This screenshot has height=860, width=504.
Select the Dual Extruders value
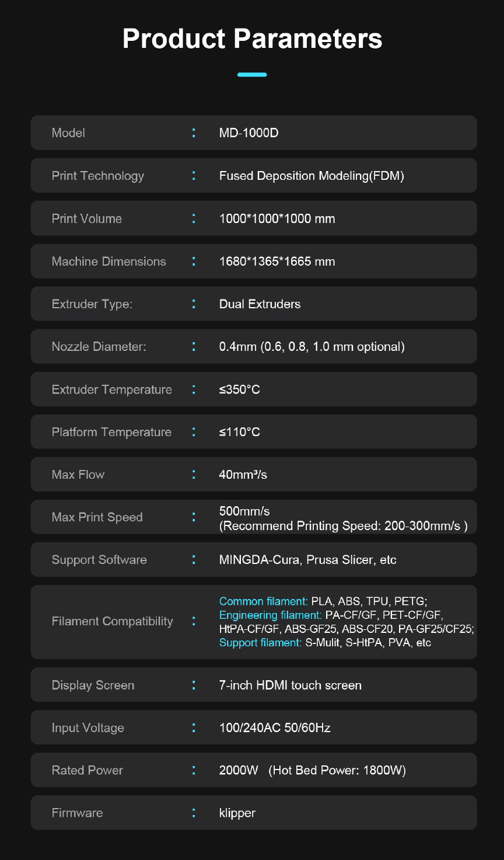pyautogui.click(x=260, y=304)
